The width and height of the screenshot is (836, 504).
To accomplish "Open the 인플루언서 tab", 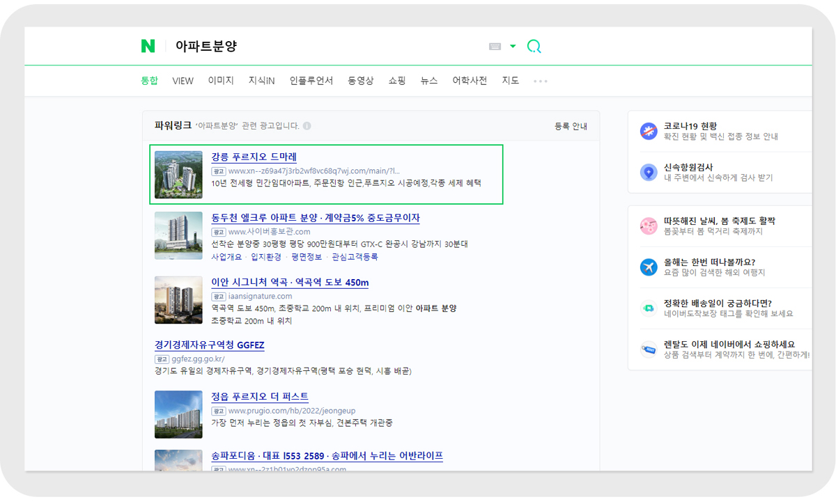I will coord(311,81).
